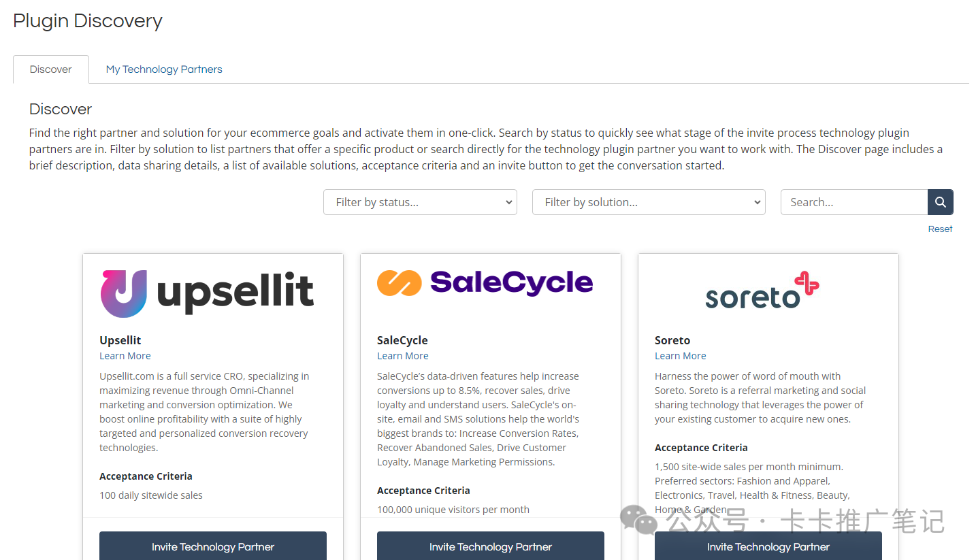Click the Upsellit card title
The height and width of the screenshot is (560, 976).
pos(120,340)
